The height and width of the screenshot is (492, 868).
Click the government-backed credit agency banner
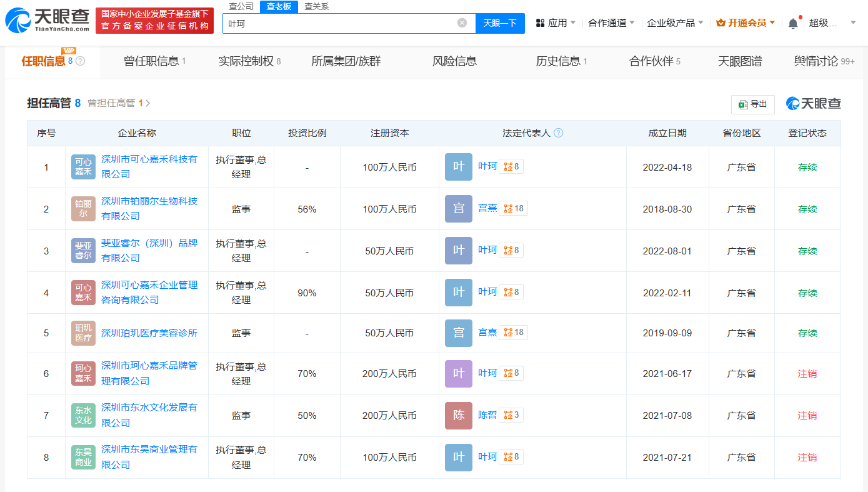[154, 21]
